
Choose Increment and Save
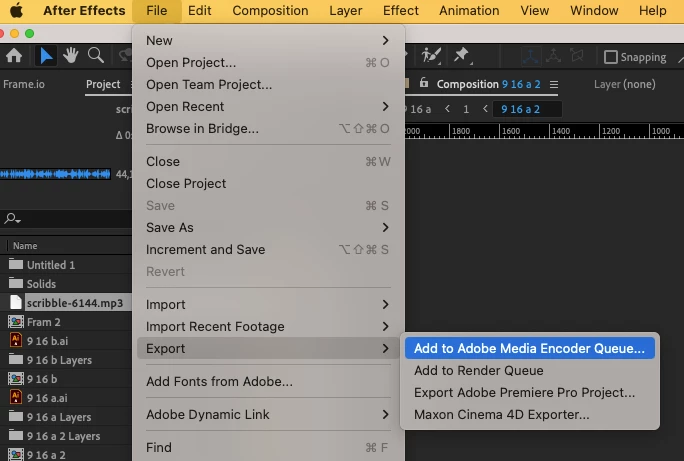[x=266, y=249]
